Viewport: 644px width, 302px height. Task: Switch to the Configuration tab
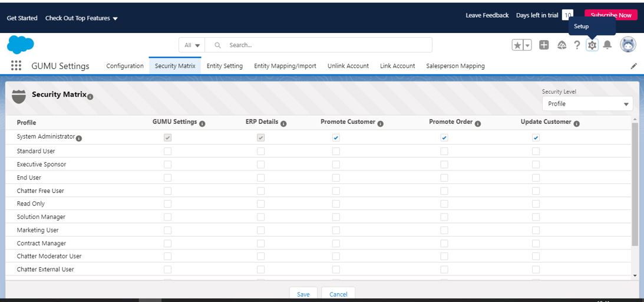(x=125, y=65)
